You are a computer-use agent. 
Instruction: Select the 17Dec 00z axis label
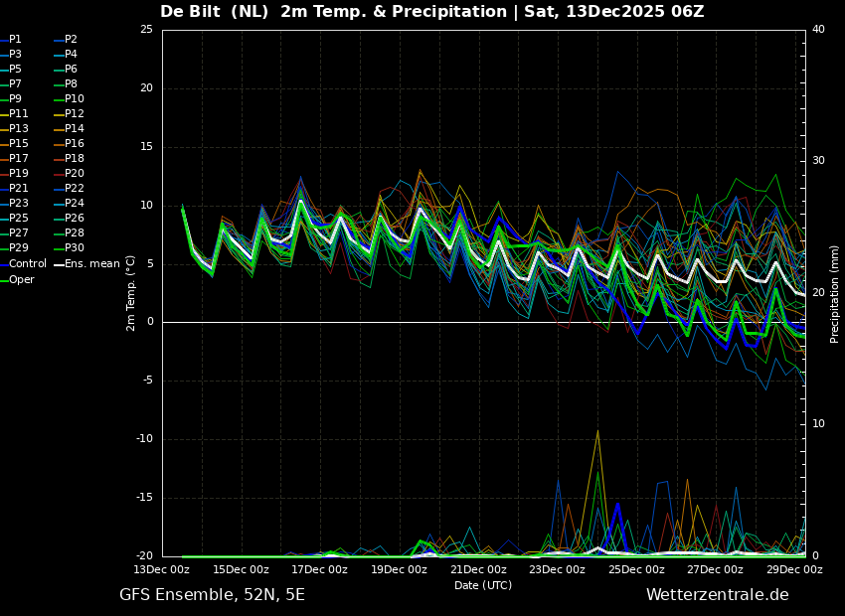click(x=320, y=570)
